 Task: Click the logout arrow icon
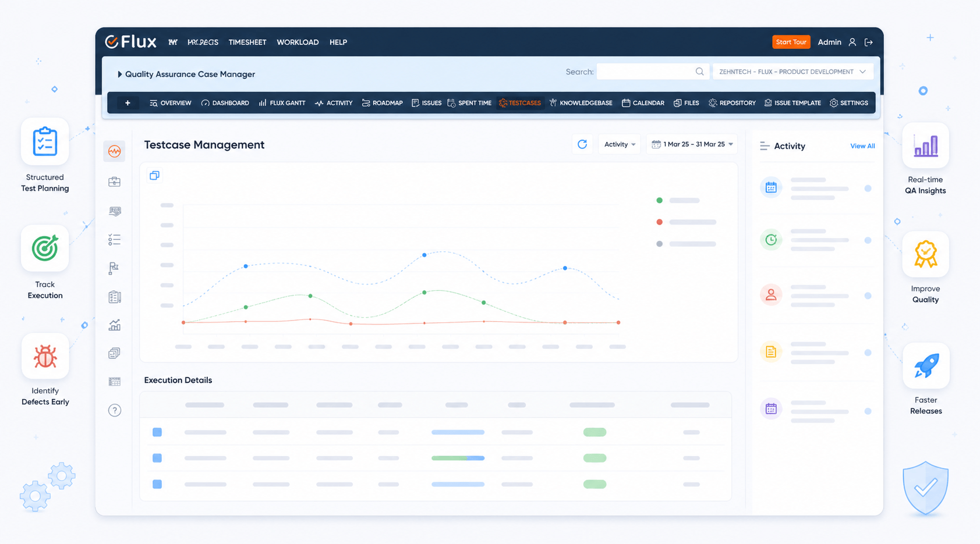pyautogui.click(x=868, y=42)
